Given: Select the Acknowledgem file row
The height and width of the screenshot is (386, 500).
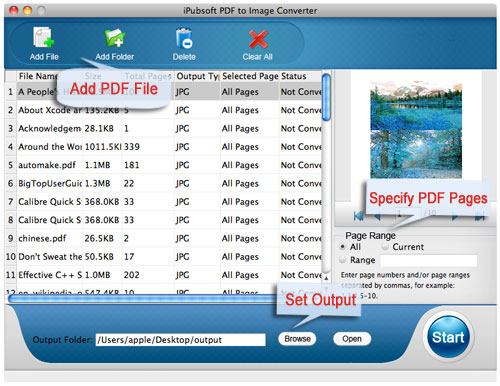Looking at the screenshot, I should tap(163, 128).
